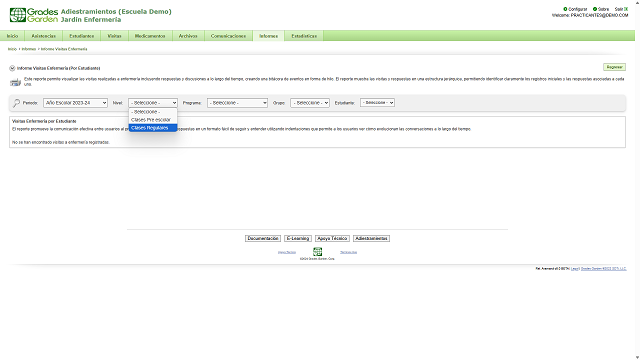Viewport: 640px width, 360px height.
Task: Open the Periodo dropdown
Action: point(76,103)
